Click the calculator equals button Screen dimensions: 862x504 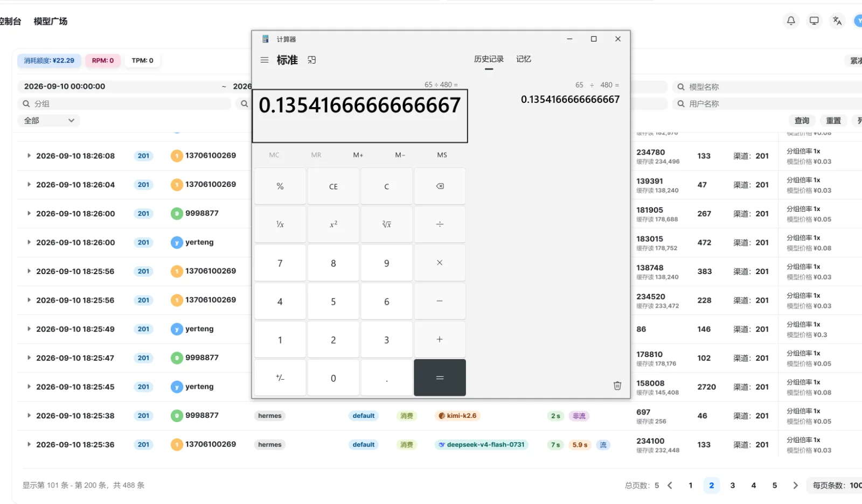coord(440,378)
